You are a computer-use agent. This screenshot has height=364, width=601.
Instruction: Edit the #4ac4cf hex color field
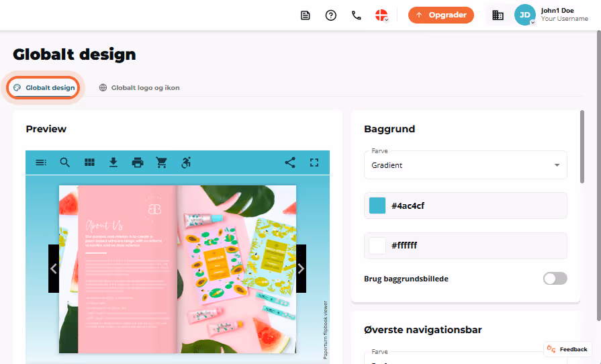[465, 206]
